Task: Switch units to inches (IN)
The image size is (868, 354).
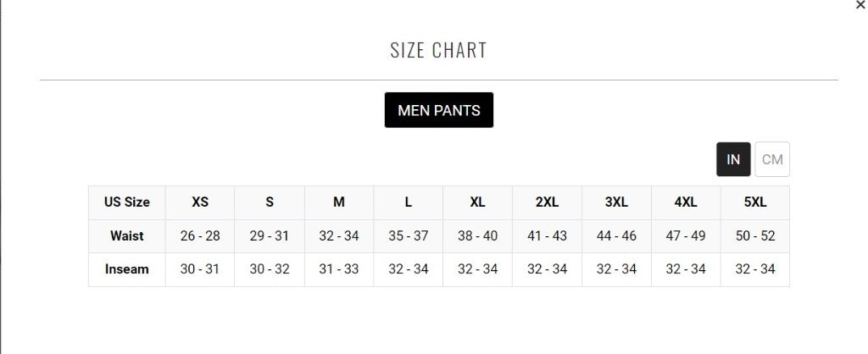Action: tap(733, 159)
